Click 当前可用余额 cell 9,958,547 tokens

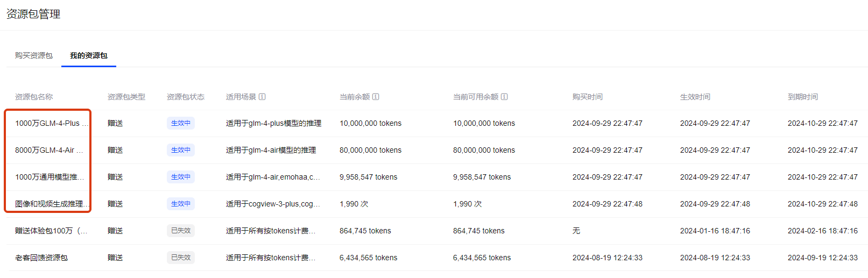point(482,177)
